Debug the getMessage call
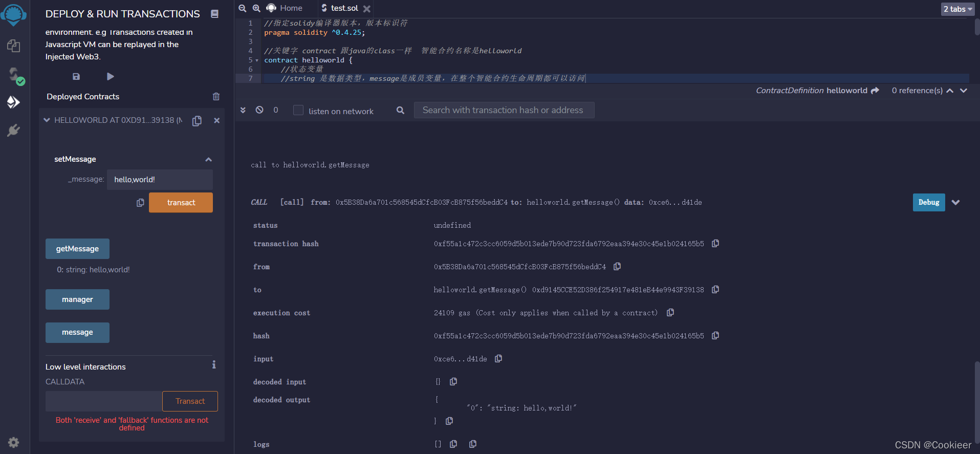980x454 pixels. click(929, 203)
